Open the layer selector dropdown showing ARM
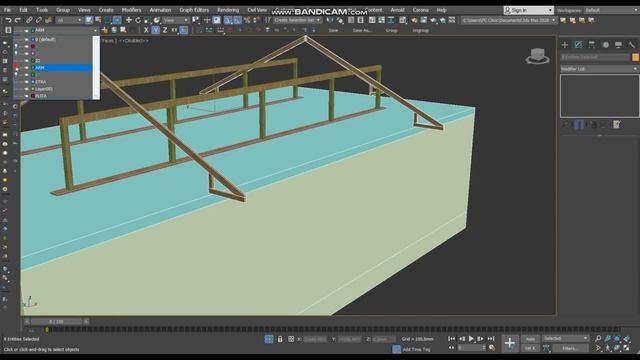Image resolution: width=640 pixels, height=360 pixels. (56, 30)
